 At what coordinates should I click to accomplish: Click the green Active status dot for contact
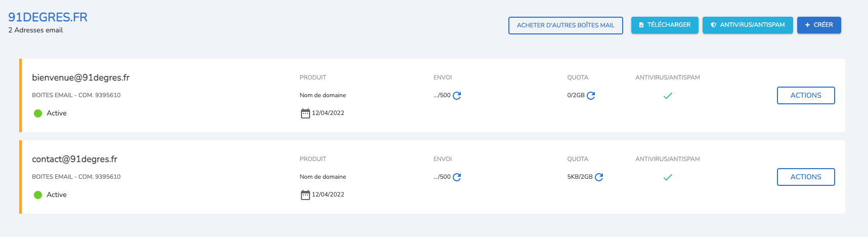coord(38,195)
